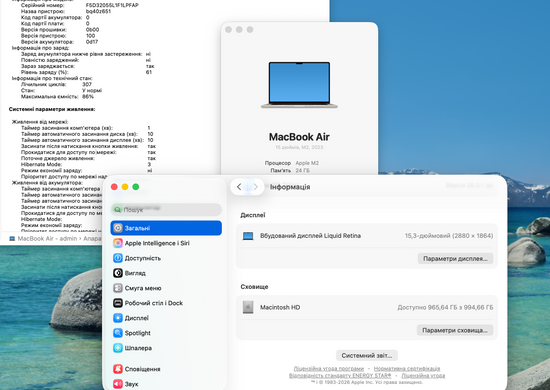
Task: Click 'MacBook Air - admin' in report path bar
Action: point(47,238)
